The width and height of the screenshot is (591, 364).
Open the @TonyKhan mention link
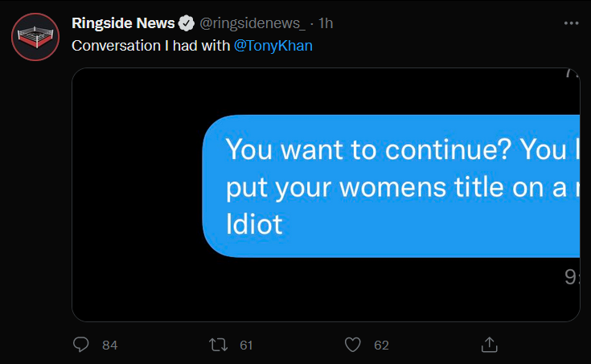273,46
